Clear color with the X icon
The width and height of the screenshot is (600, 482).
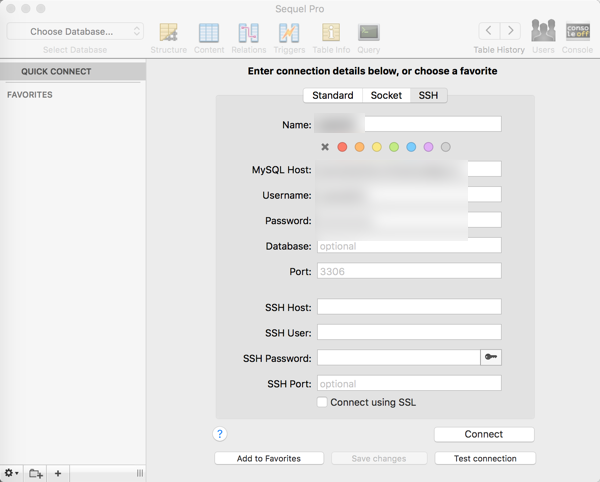coord(325,147)
